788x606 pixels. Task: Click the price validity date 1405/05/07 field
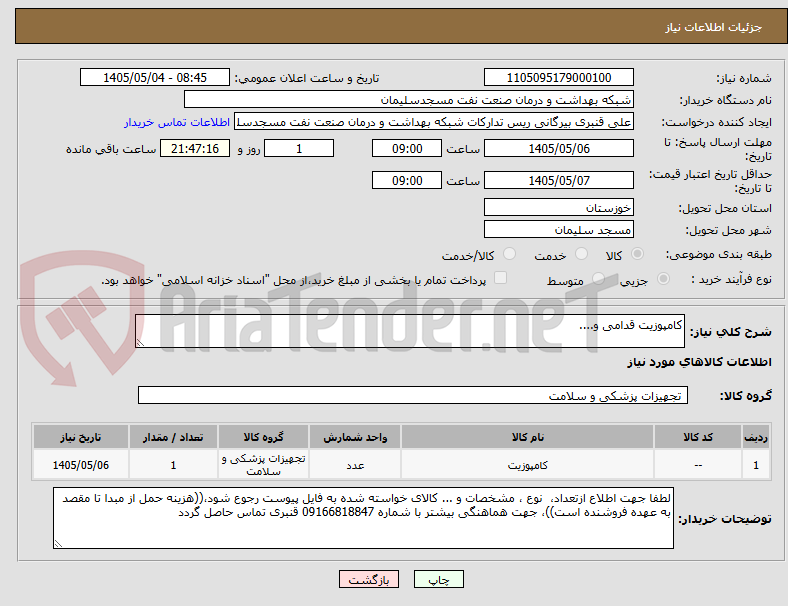click(558, 180)
